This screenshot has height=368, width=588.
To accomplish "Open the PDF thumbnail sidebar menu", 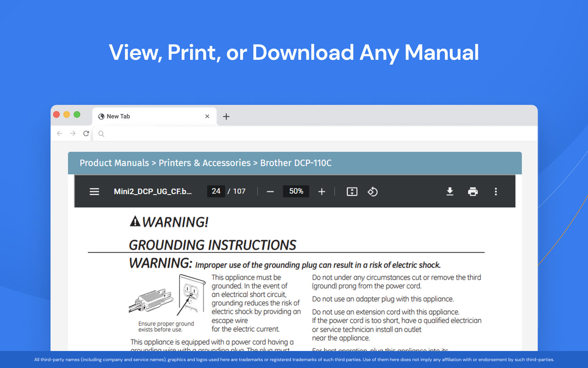I will pyautogui.click(x=94, y=191).
